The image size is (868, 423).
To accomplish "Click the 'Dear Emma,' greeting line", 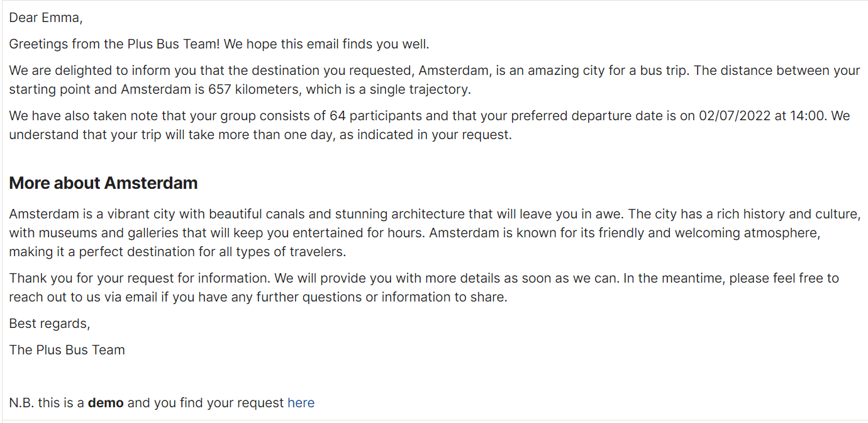I will tap(46, 18).
